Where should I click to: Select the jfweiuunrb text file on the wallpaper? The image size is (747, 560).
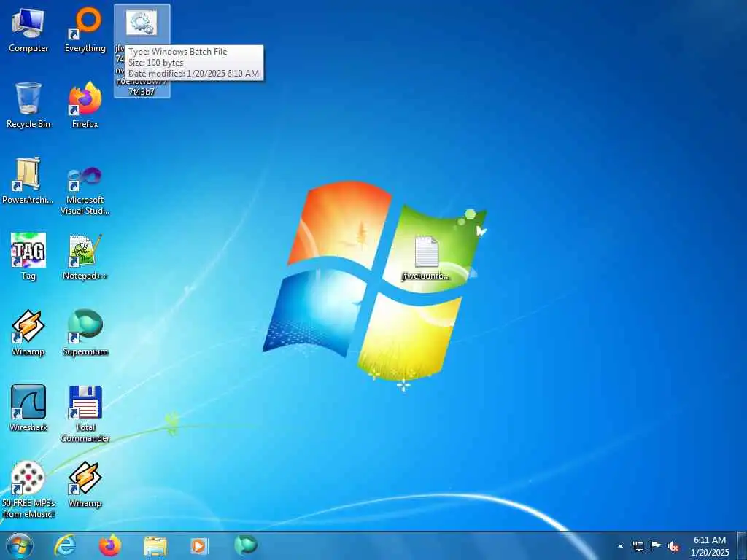tap(426, 257)
